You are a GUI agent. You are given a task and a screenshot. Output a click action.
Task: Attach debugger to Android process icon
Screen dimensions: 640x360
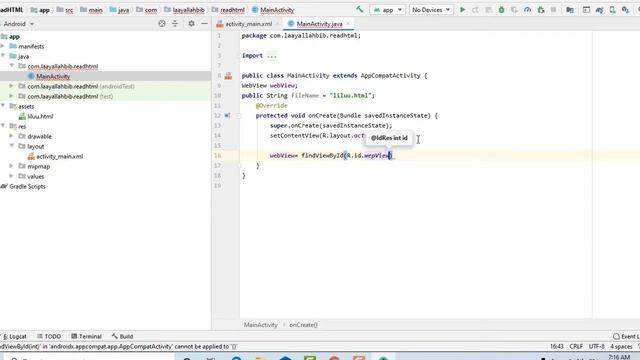coord(541,9)
